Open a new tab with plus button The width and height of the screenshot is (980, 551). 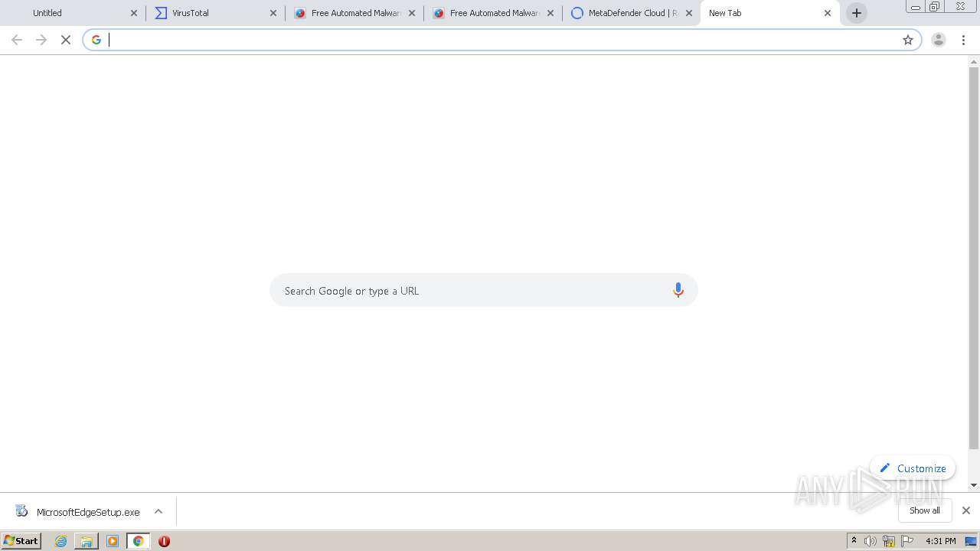pyautogui.click(x=857, y=13)
